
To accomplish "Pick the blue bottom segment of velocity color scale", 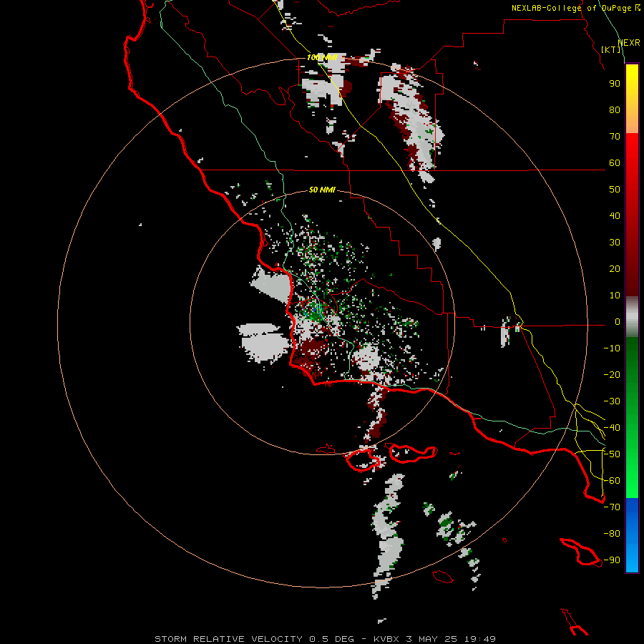I will 632,535.
